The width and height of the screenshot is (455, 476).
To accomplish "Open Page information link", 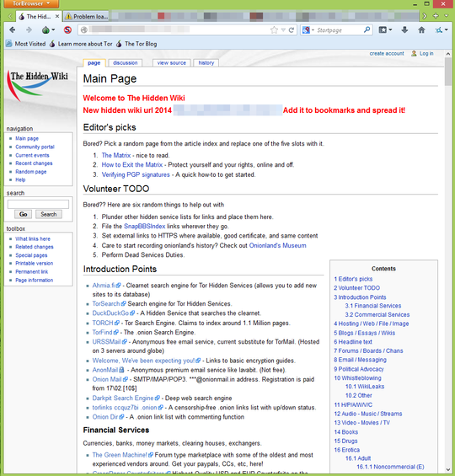I will [34, 280].
